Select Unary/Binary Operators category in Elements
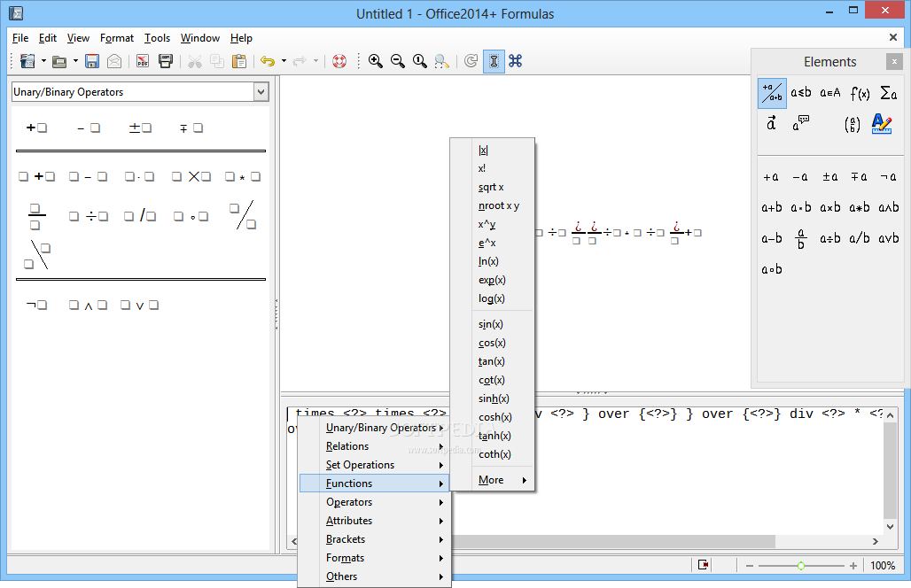 coord(772,93)
